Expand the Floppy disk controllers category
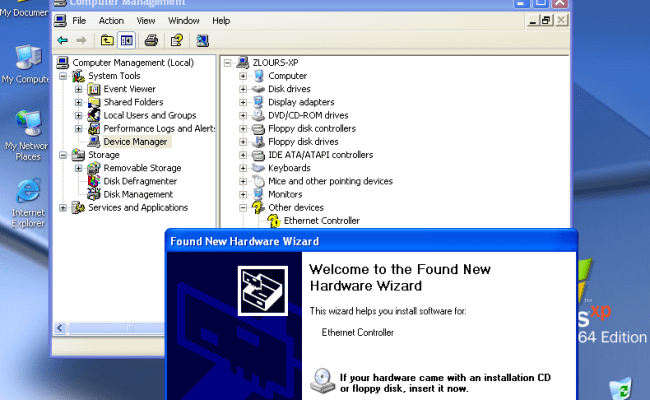 click(243, 128)
